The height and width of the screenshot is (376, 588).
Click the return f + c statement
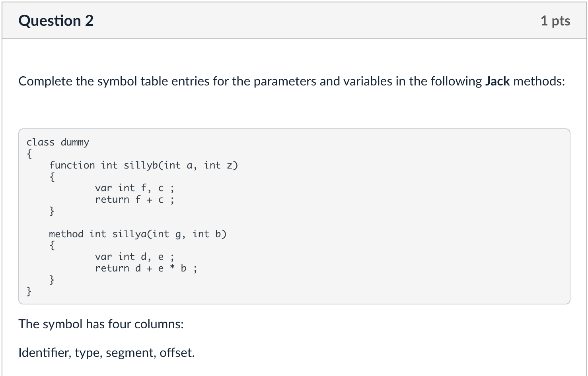tap(134, 199)
